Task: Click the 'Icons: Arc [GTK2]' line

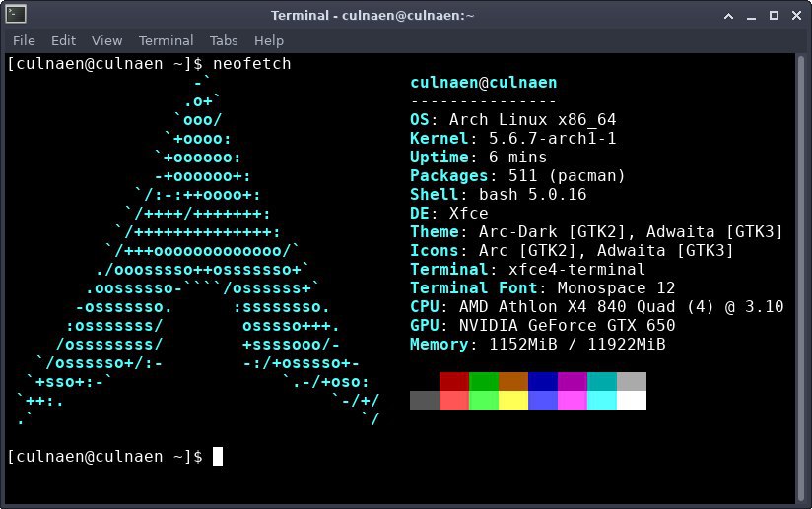Action: pos(572,250)
